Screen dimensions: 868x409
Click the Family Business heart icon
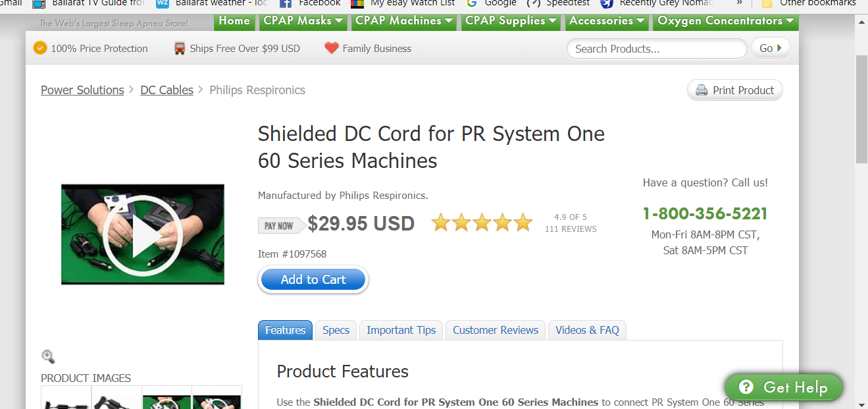pyautogui.click(x=332, y=48)
